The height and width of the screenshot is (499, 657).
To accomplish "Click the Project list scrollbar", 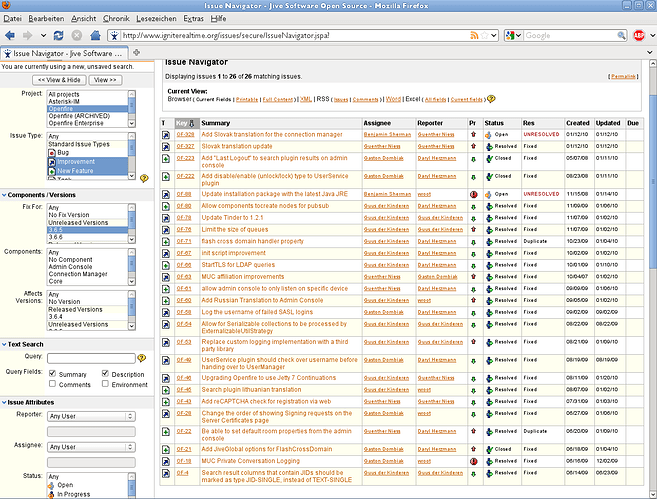I will coord(132,109).
